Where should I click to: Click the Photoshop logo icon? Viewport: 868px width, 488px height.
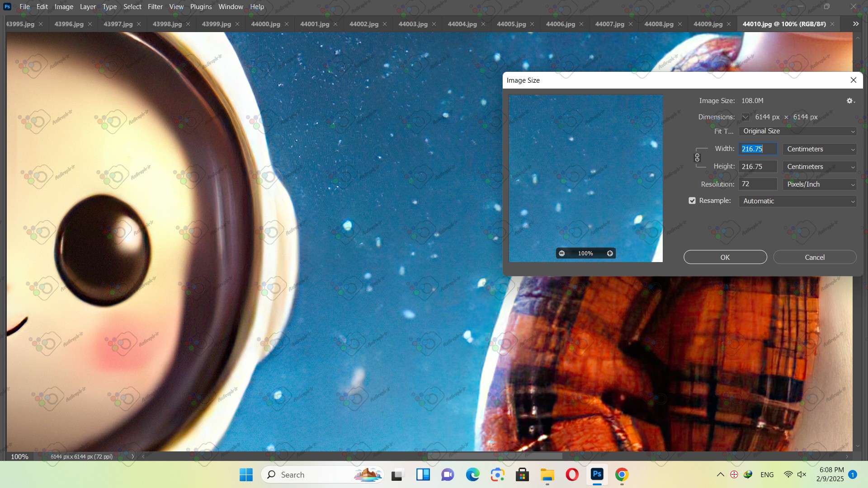click(7, 7)
